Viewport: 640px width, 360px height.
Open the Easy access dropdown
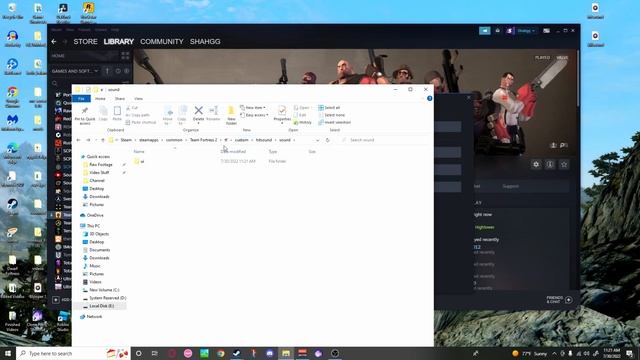[254, 115]
